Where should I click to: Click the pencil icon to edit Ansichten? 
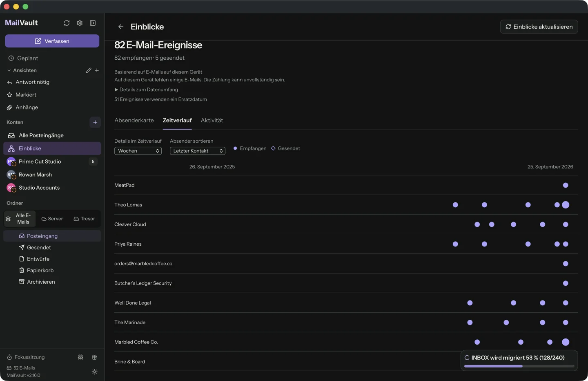89,70
